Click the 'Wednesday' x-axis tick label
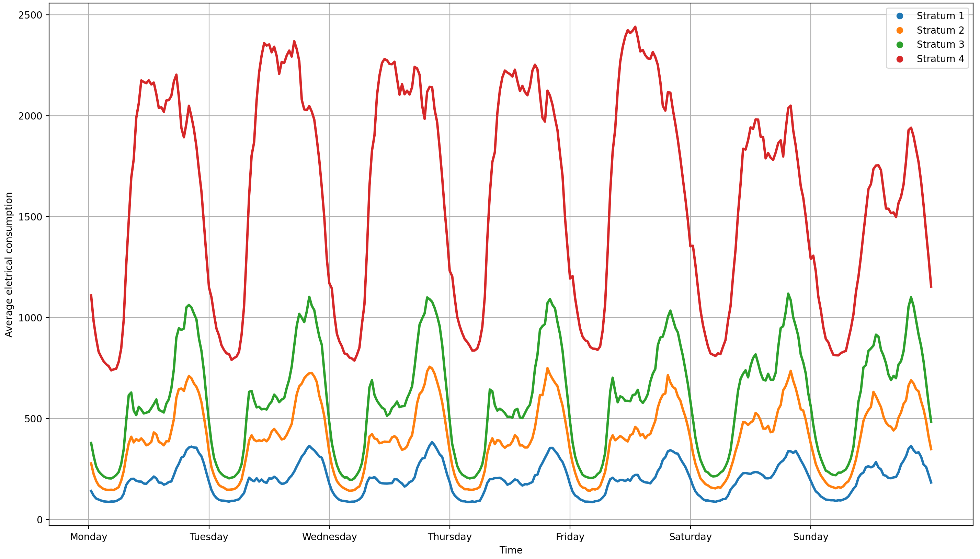 pyautogui.click(x=329, y=537)
